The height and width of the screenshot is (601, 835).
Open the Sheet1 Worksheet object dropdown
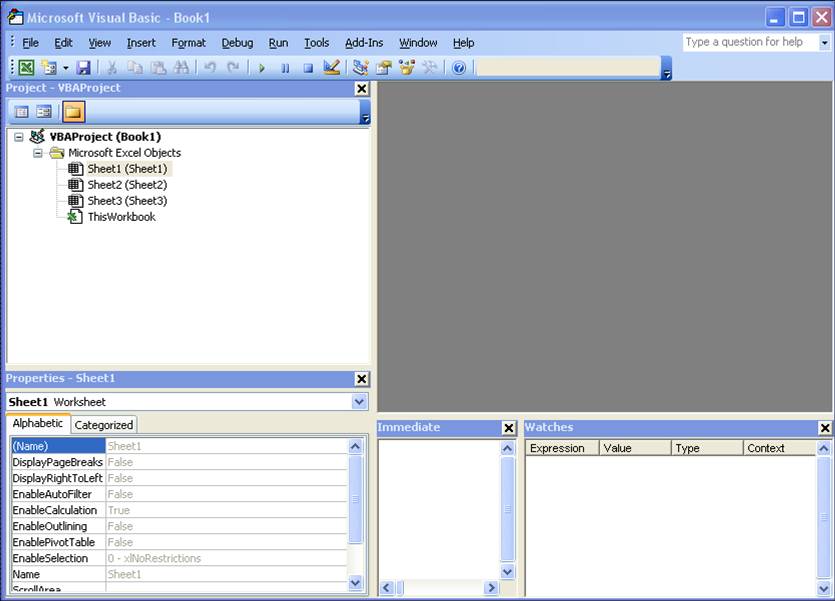point(359,401)
